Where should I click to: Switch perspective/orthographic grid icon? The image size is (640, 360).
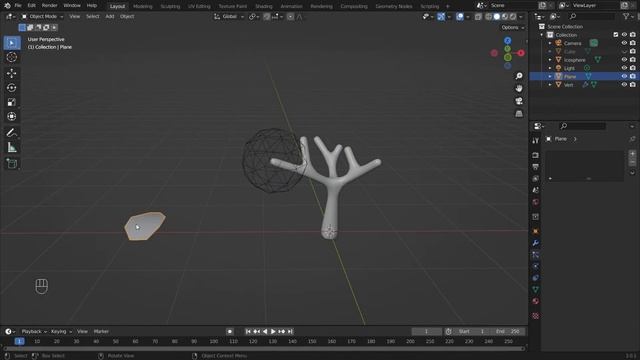coord(519,113)
